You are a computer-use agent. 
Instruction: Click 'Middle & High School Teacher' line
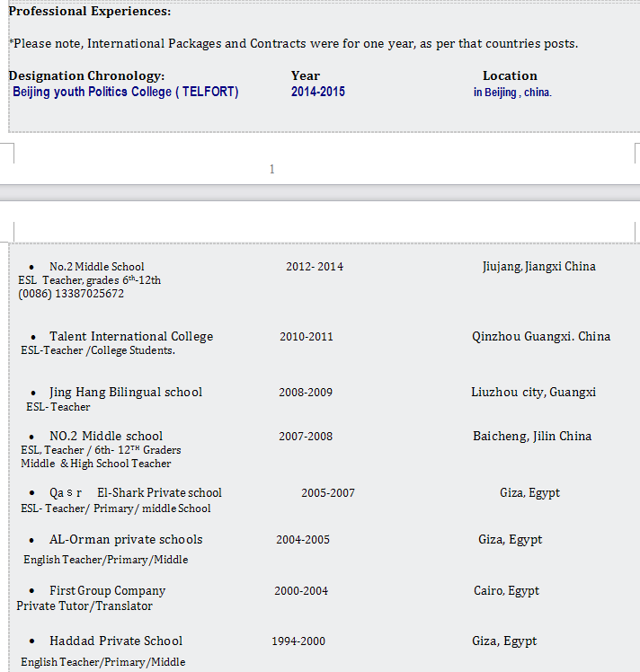pos(96,464)
